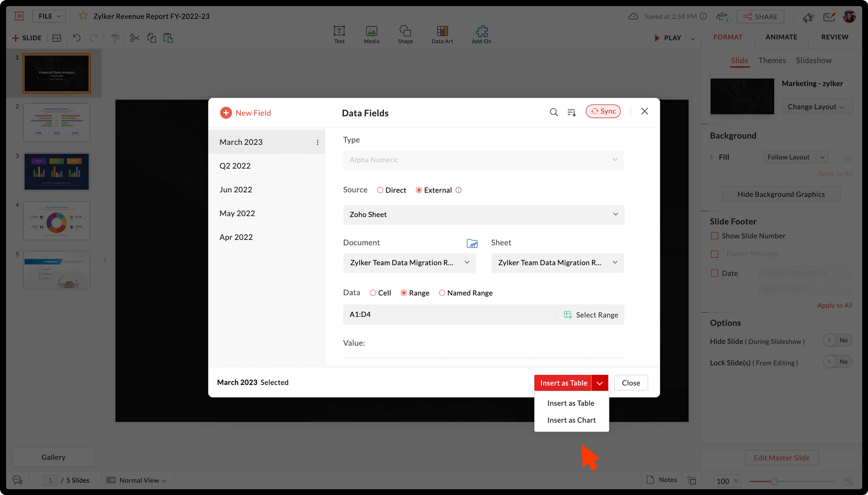Image resolution: width=868 pixels, height=495 pixels.
Task: Choose Insert as Table menu entry
Action: 570,403
